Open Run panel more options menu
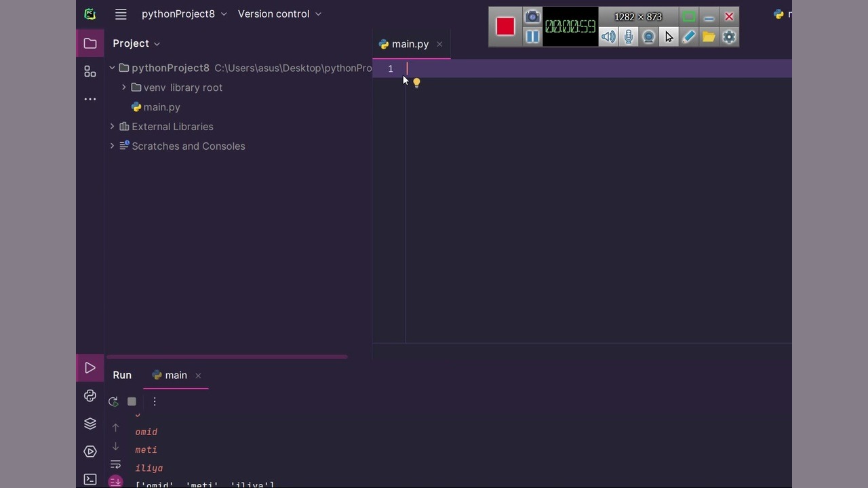Viewport: 868px width, 488px height. click(155, 401)
